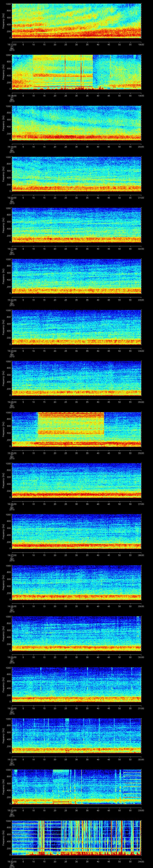
Task: Click the 18:00 end label of the first panel
Action: click(x=141, y=44)
